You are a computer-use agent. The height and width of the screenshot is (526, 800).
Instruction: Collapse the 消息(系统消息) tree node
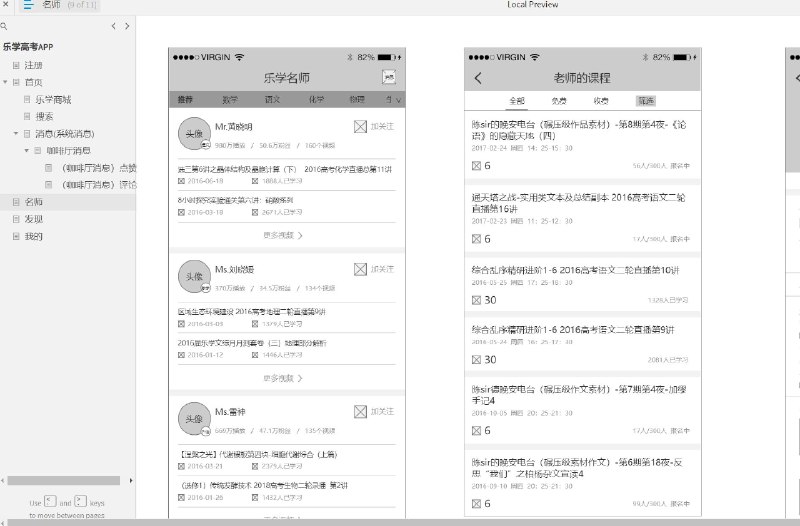(x=16, y=134)
